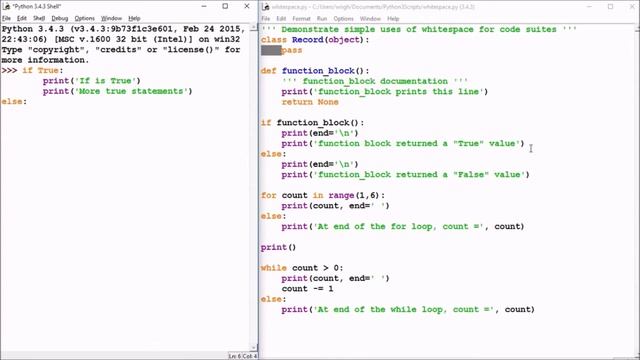Click the Python Shell title bar icon
640x360 pixels.
(x=6, y=7)
